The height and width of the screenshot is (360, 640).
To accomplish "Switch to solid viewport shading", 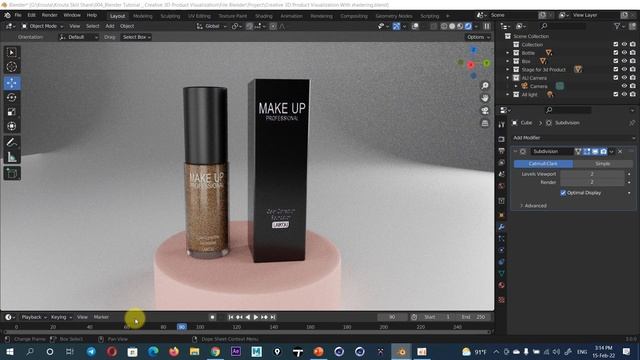I will [x=452, y=26].
